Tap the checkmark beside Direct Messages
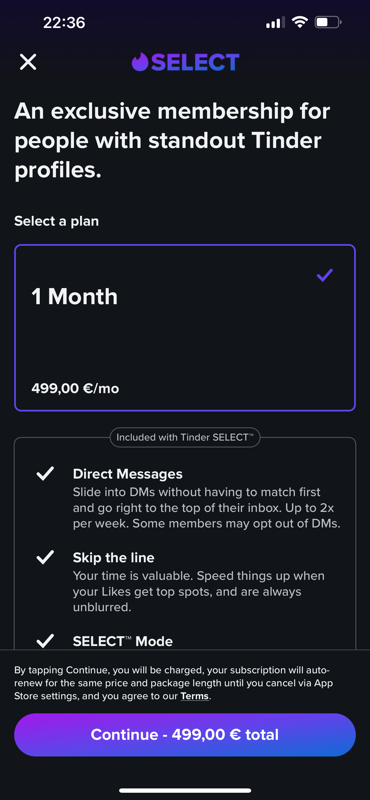 [45, 474]
